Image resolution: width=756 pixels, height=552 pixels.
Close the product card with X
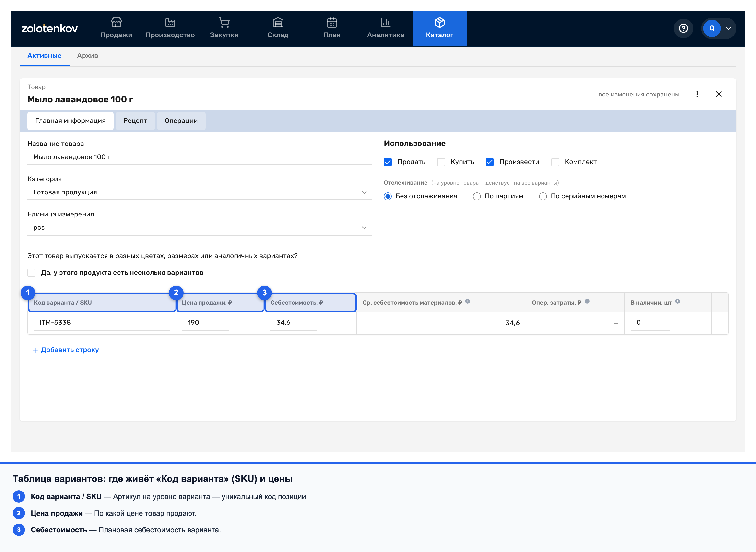(719, 94)
